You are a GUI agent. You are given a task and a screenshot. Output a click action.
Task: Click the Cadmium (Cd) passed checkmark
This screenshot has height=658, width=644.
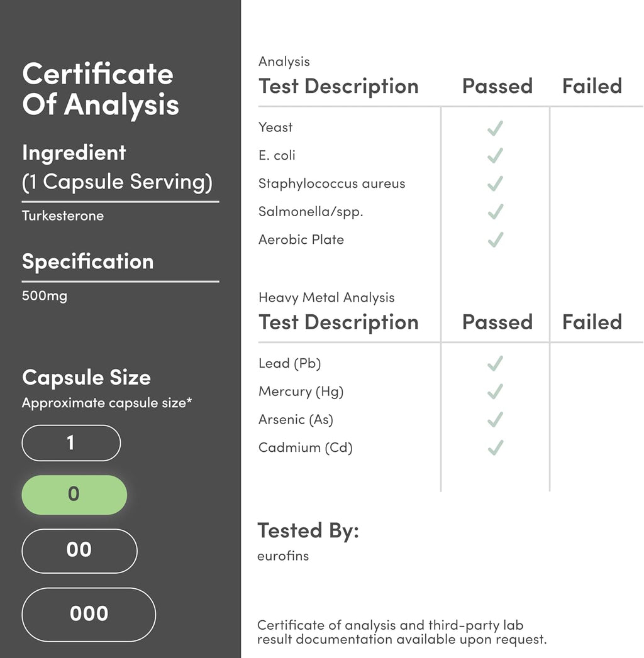click(495, 447)
